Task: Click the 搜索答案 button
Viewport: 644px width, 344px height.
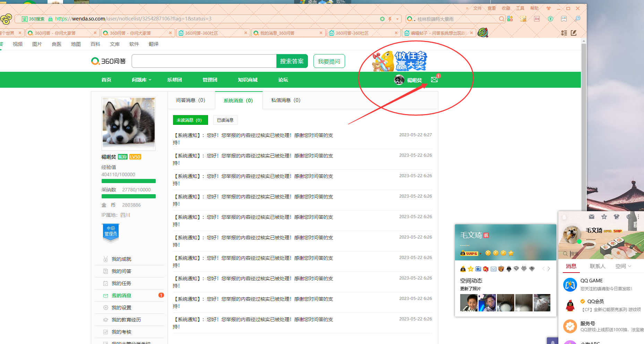Action: tap(292, 61)
